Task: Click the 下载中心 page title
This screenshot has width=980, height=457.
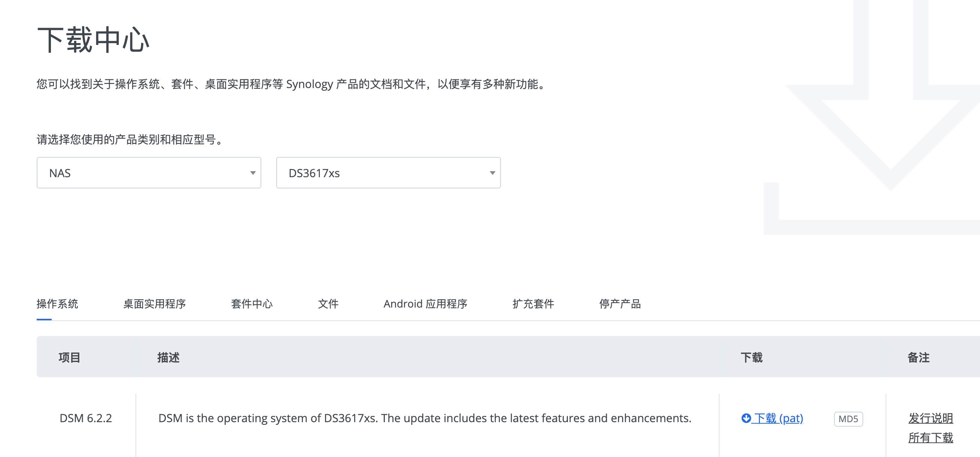Action: pyautogui.click(x=93, y=40)
